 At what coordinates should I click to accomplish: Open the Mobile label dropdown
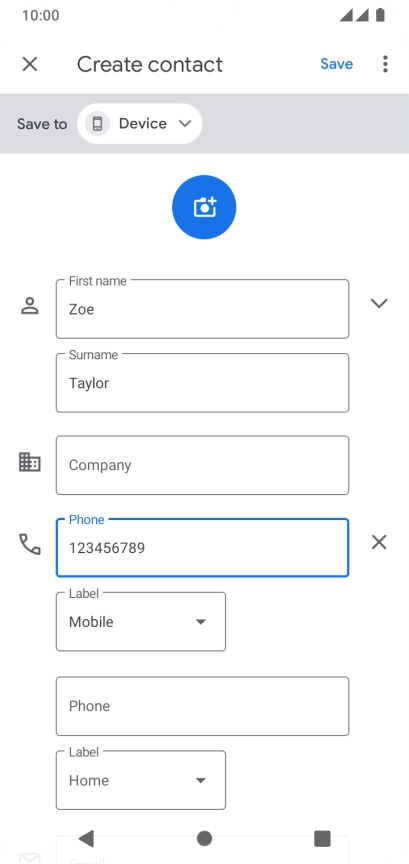[141, 622]
